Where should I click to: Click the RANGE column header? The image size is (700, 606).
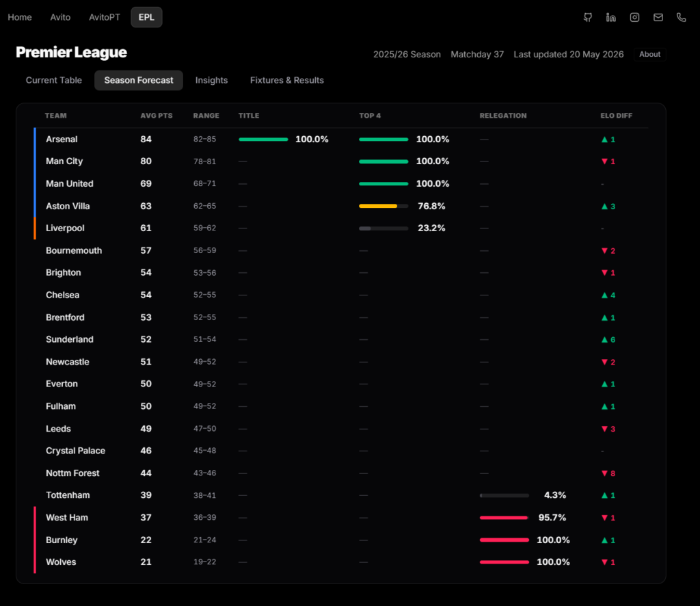pyautogui.click(x=206, y=116)
